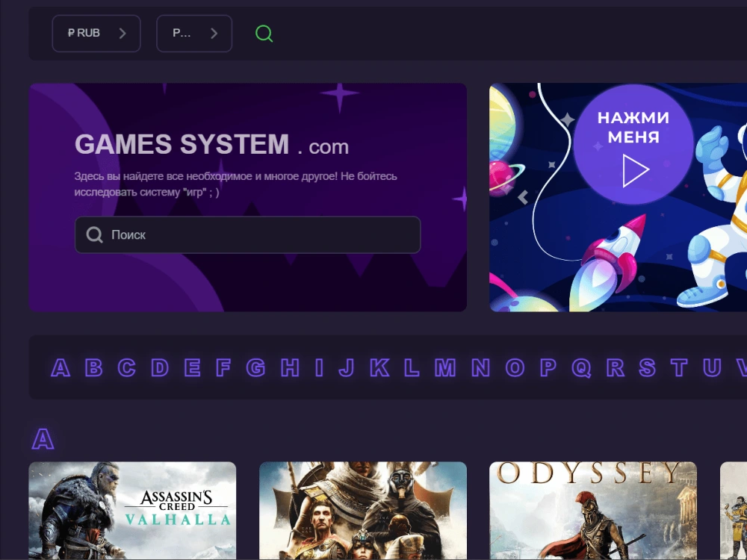Focus the 'Поиск' search input field
This screenshot has width=747, height=560.
pos(248,234)
